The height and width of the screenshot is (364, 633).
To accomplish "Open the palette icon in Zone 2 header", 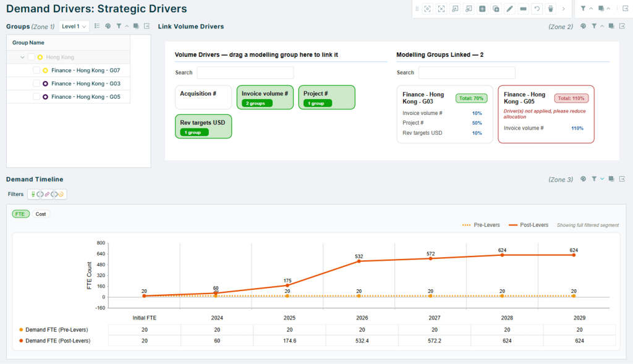I will click(583, 26).
